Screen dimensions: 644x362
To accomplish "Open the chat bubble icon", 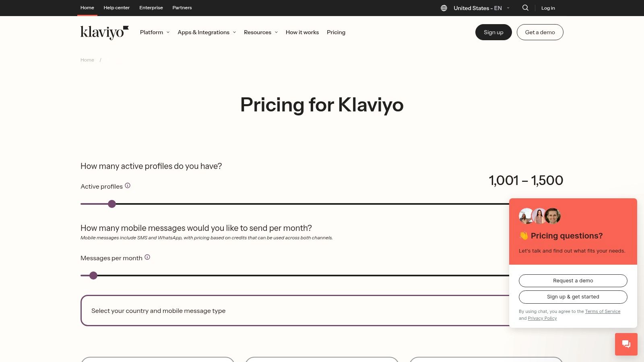I will pyautogui.click(x=626, y=344).
